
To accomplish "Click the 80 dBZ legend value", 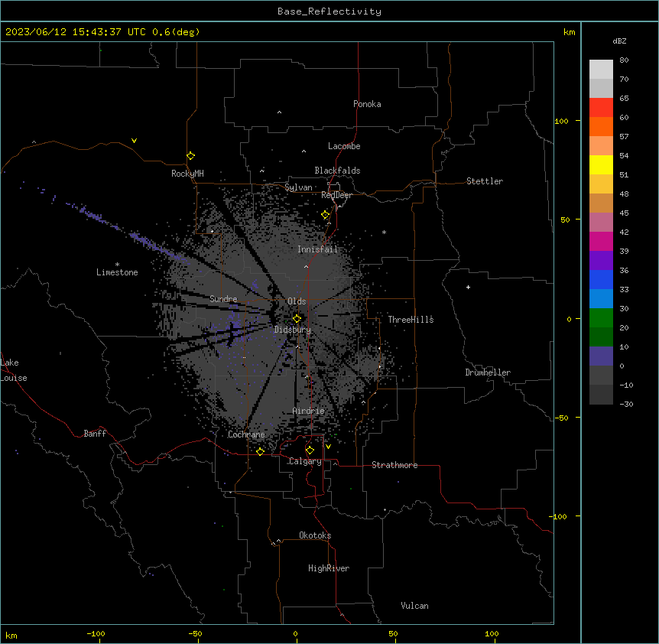I will [x=624, y=60].
